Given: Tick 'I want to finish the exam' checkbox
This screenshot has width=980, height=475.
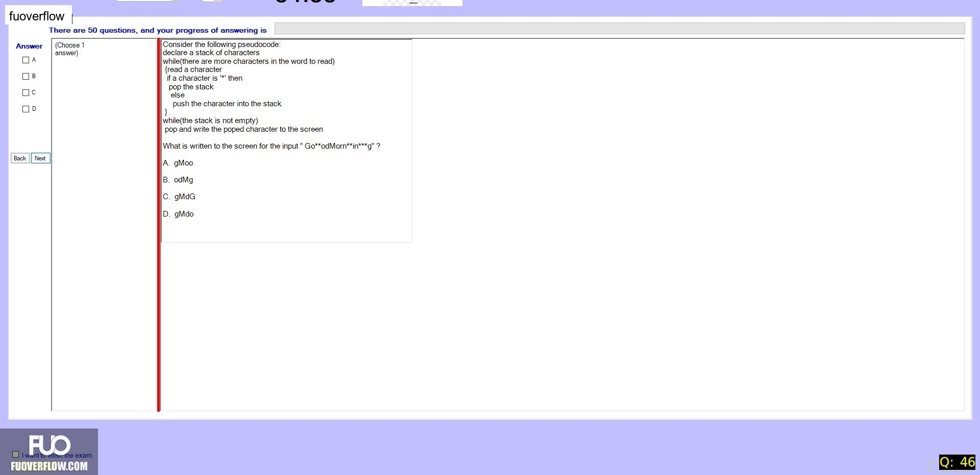Looking at the screenshot, I should pyautogui.click(x=15, y=454).
